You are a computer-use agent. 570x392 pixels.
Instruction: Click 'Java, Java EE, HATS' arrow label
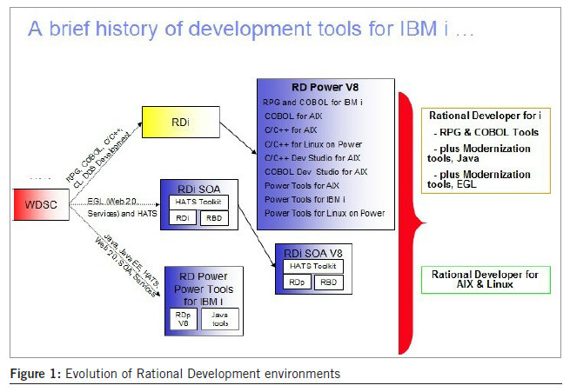click(x=127, y=265)
